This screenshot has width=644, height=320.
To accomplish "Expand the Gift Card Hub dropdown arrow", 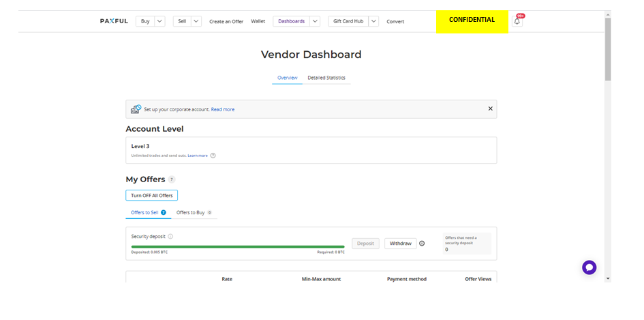I will pyautogui.click(x=373, y=21).
